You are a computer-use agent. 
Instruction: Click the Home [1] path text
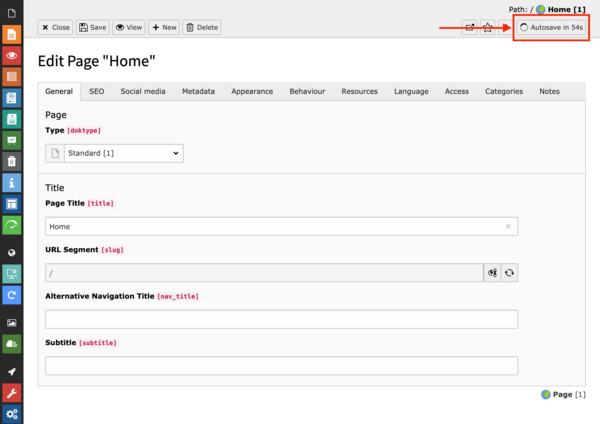pos(566,10)
